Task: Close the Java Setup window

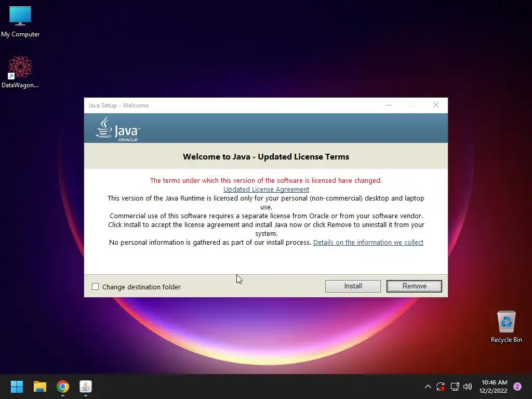Action: pyautogui.click(x=436, y=105)
